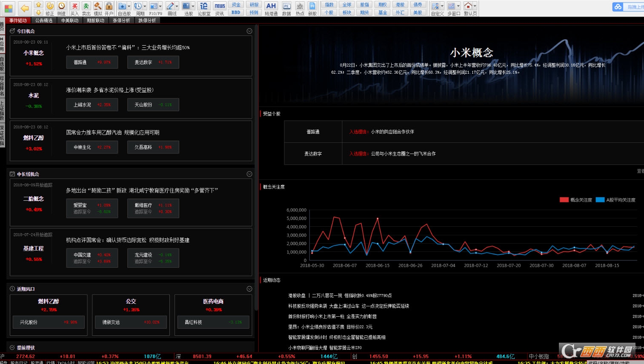Expand the 自定义 dropdown arrow

click(442, 6)
